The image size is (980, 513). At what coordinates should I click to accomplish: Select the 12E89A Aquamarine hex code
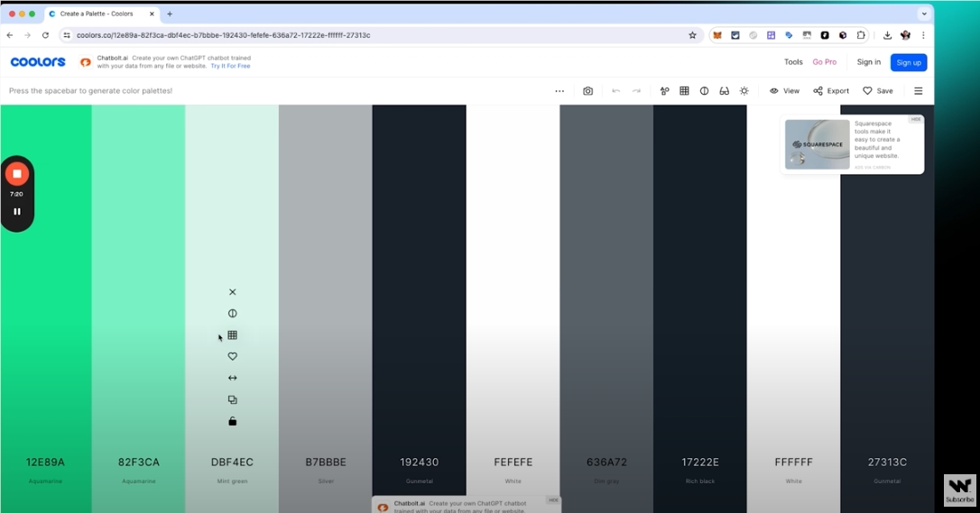click(x=45, y=463)
